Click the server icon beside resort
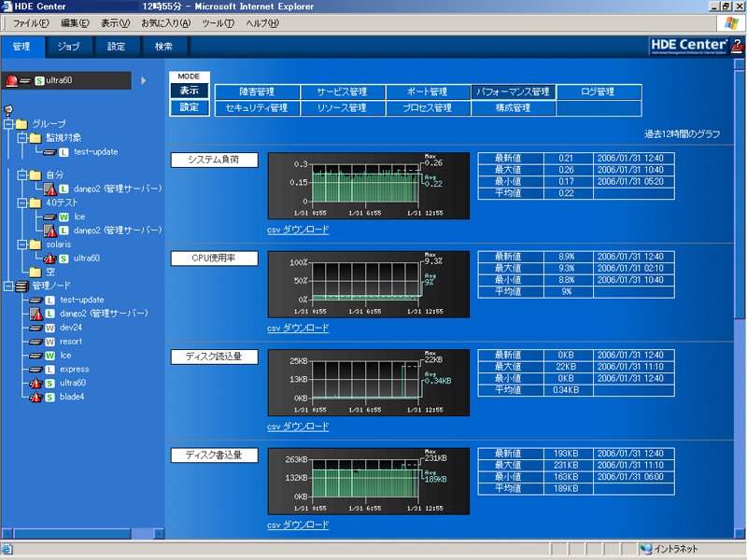The width and height of the screenshot is (747, 560). [35, 342]
